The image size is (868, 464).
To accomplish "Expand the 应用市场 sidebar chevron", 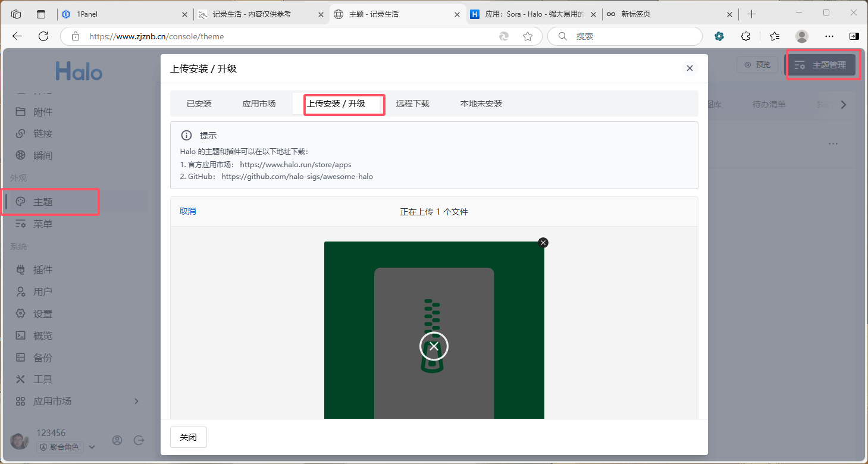I will [136, 401].
